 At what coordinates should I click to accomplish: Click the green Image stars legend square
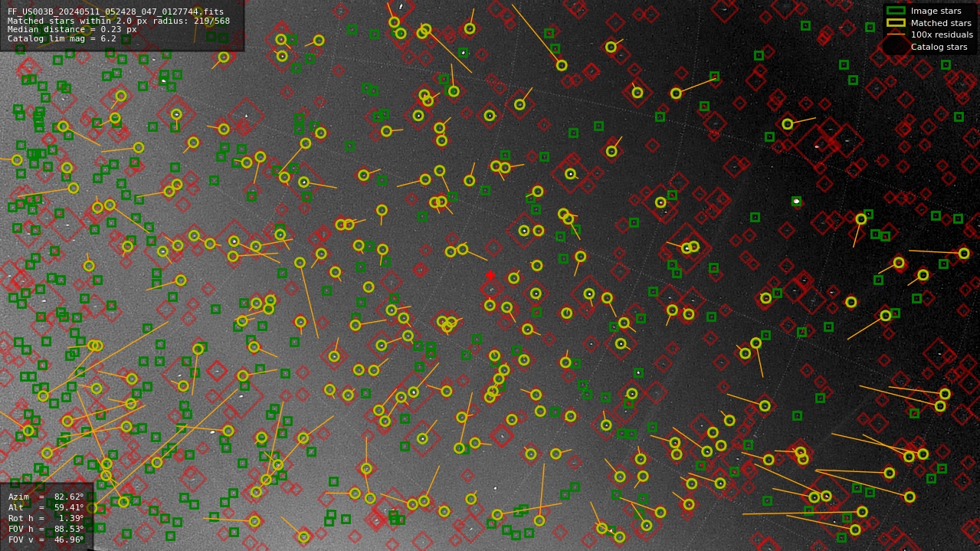coord(896,11)
